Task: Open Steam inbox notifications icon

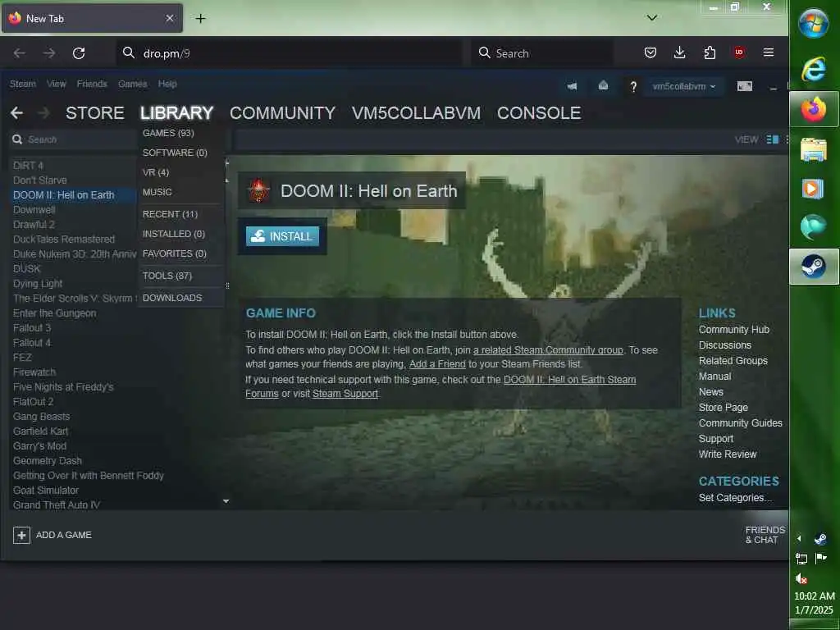Action: (x=603, y=85)
